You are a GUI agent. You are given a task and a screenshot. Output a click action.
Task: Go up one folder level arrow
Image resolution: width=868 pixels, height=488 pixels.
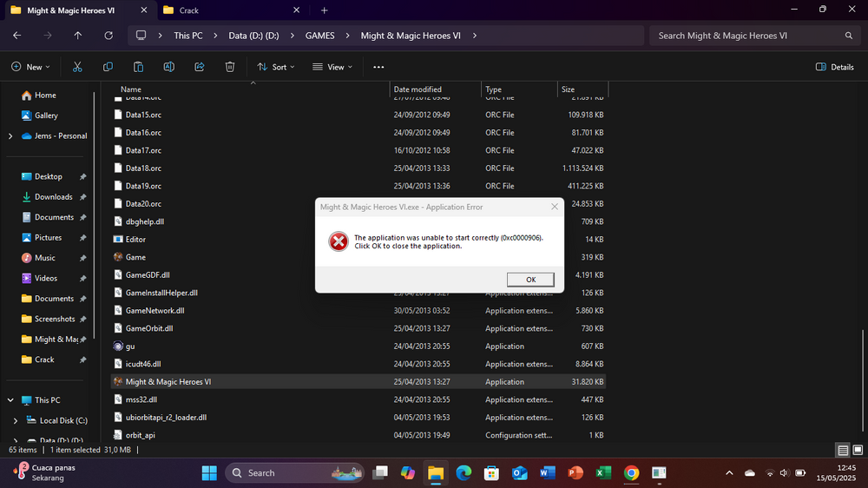(x=78, y=36)
